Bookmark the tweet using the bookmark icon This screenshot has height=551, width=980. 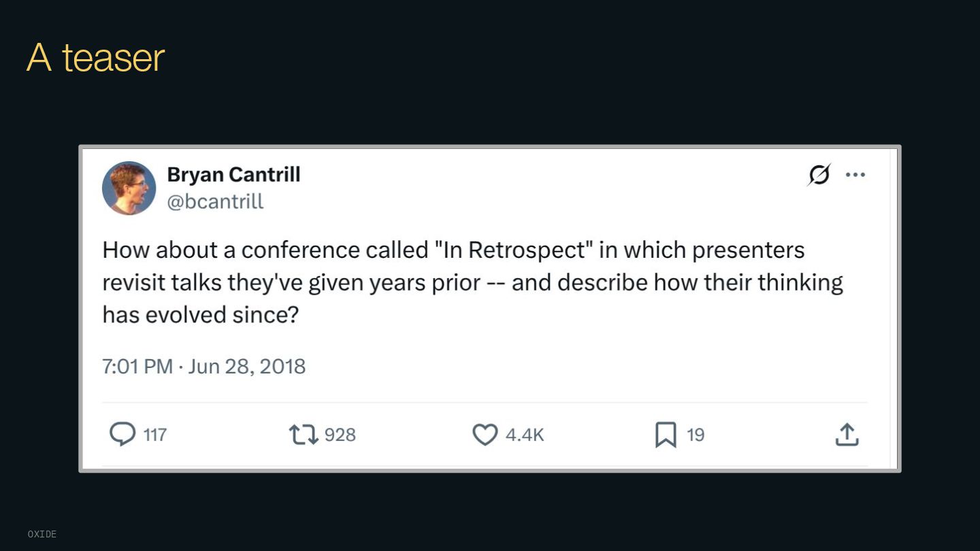pos(666,434)
